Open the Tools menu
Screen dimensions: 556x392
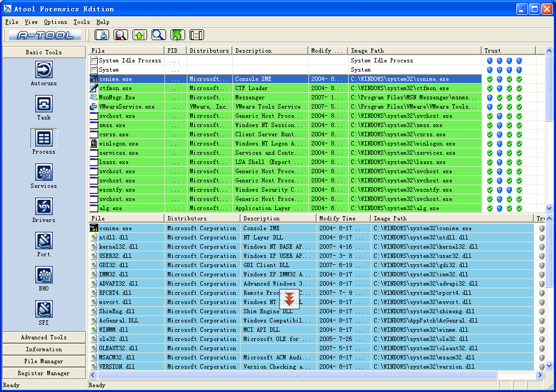pos(81,22)
